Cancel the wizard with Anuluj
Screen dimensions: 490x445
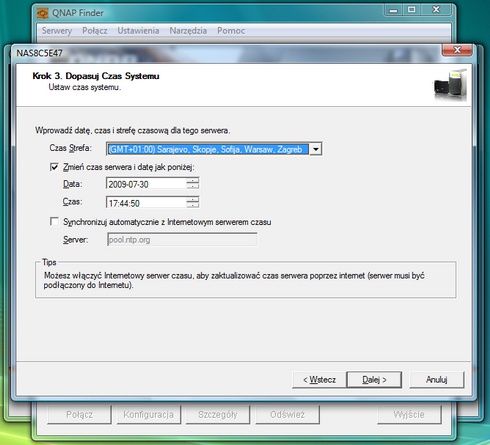(436, 380)
